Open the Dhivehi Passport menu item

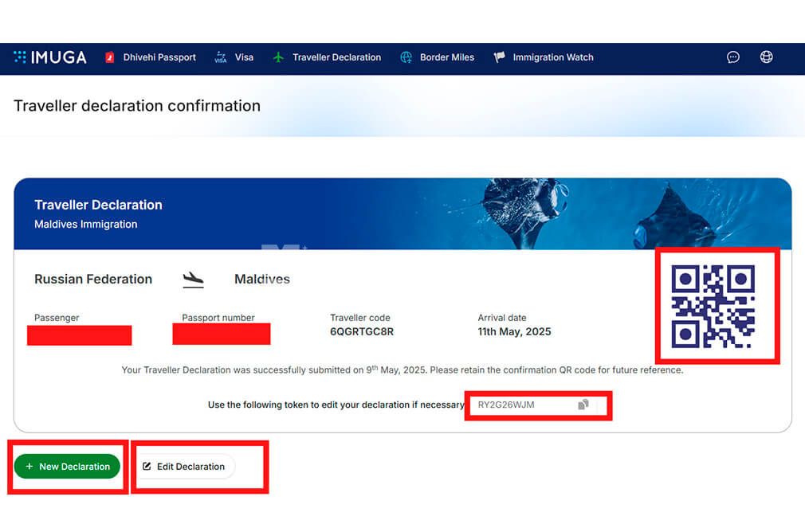pos(159,57)
